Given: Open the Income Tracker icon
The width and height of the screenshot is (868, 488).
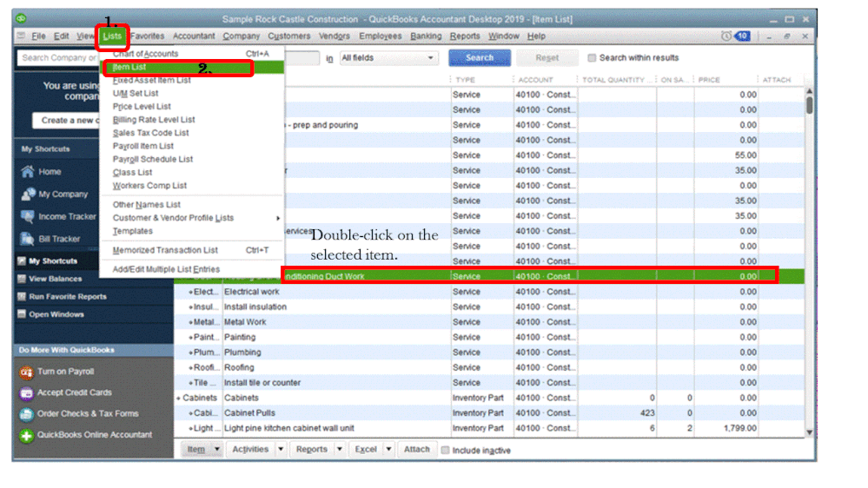Looking at the screenshot, I should 27,216.
